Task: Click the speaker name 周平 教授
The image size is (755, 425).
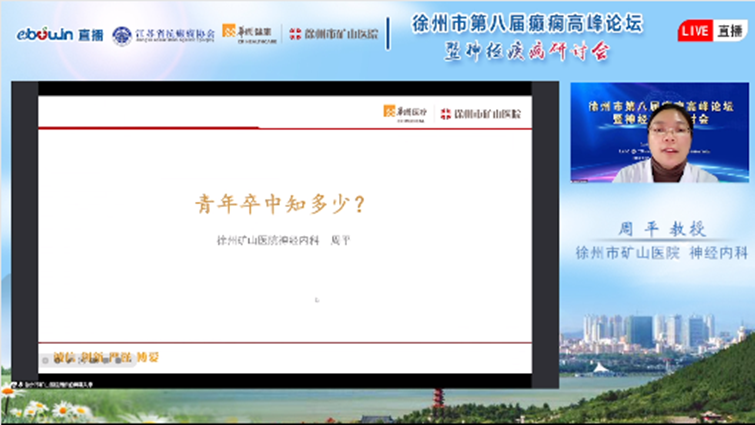Action: pos(660,230)
